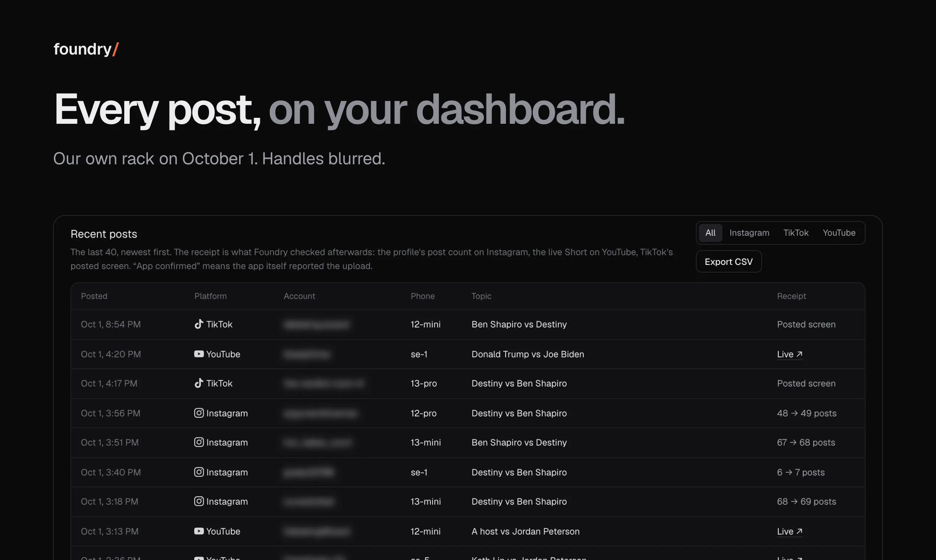Filter recent posts by TikTok tab

pos(796,233)
